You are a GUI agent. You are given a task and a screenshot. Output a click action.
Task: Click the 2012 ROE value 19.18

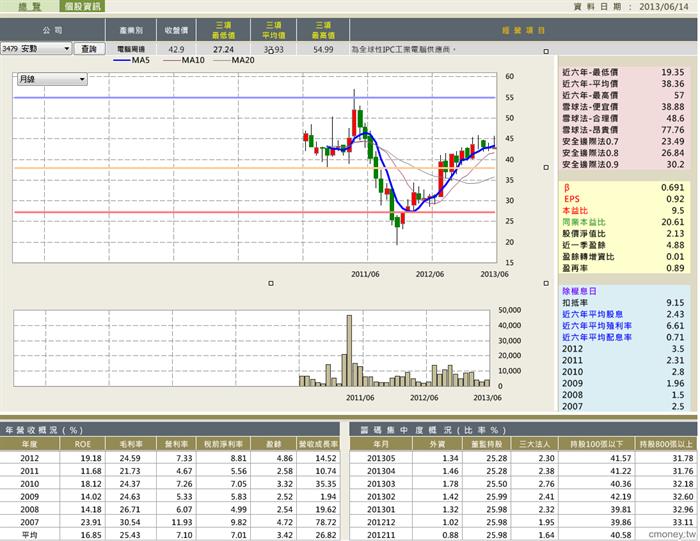click(x=91, y=458)
